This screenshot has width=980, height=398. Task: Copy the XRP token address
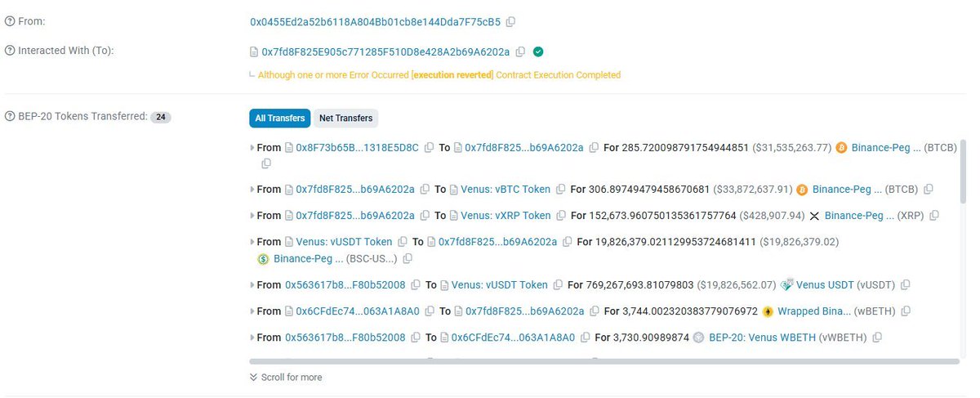point(934,216)
